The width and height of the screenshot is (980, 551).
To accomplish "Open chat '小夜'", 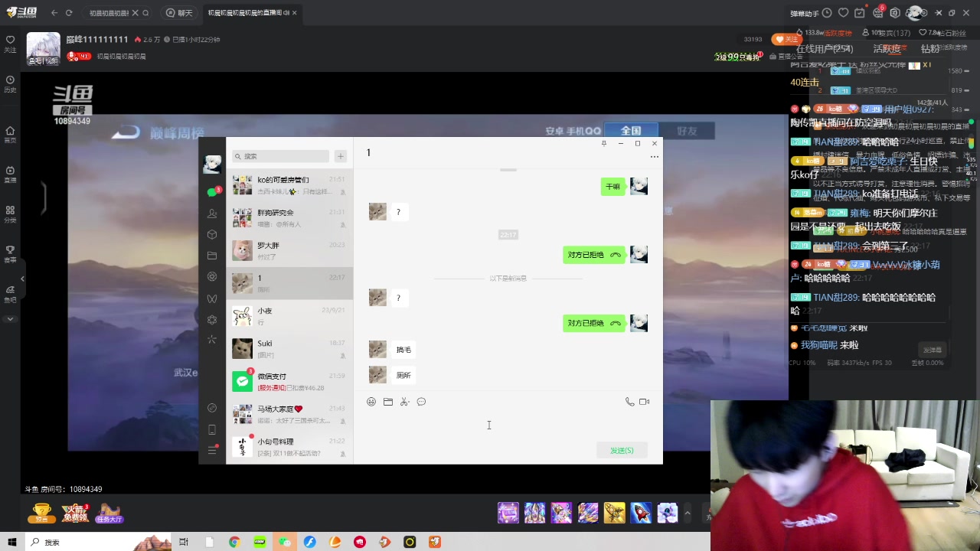I will click(289, 316).
